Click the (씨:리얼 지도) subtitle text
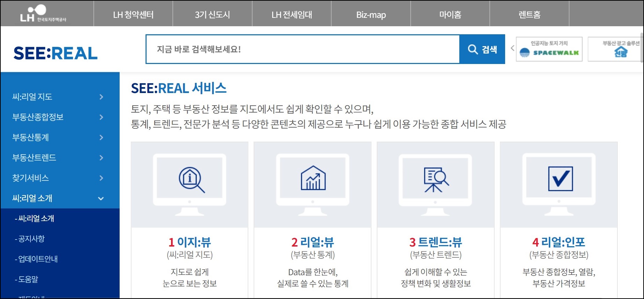Viewport: 644px width, 299px height. click(190, 255)
